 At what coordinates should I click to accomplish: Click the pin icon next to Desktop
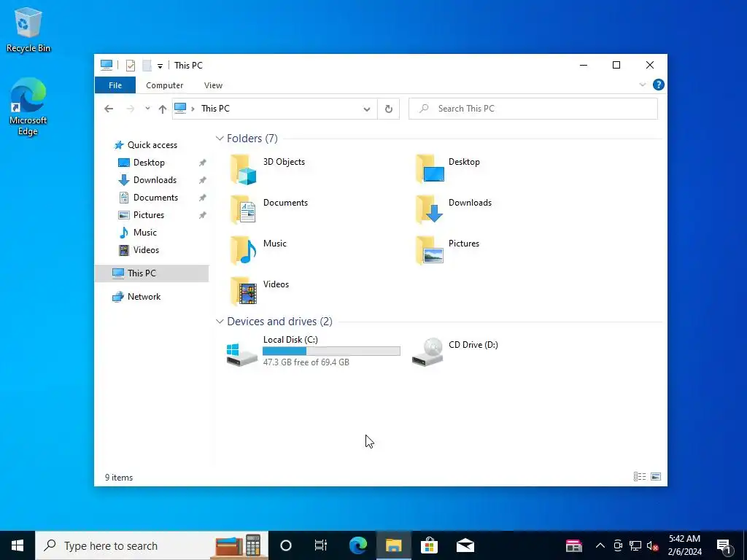coord(203,163)
